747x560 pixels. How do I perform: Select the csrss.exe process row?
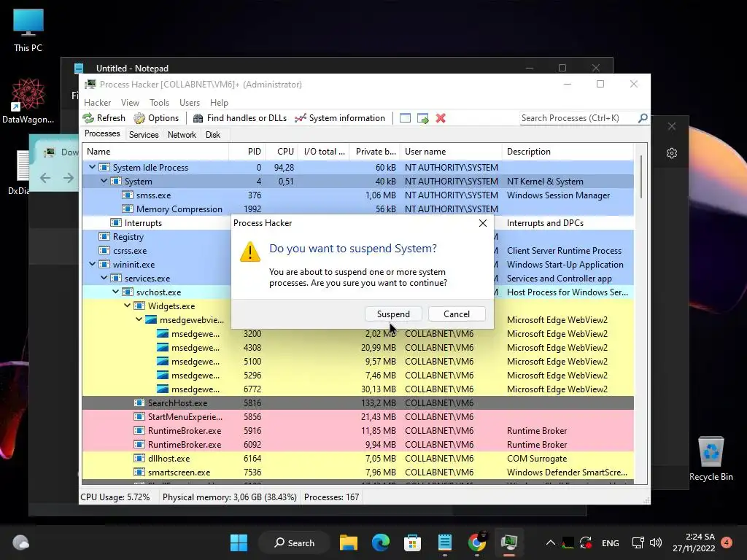358,251
